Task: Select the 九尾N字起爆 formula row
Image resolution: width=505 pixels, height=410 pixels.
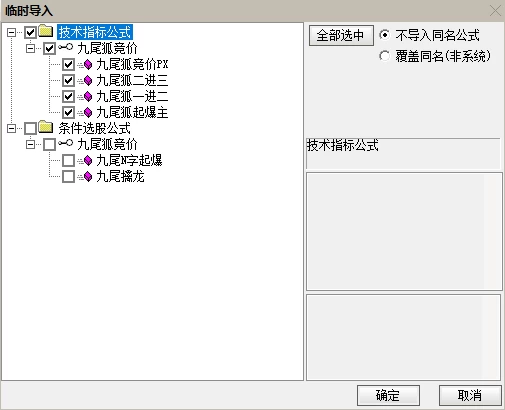Action: pos(129,161)
